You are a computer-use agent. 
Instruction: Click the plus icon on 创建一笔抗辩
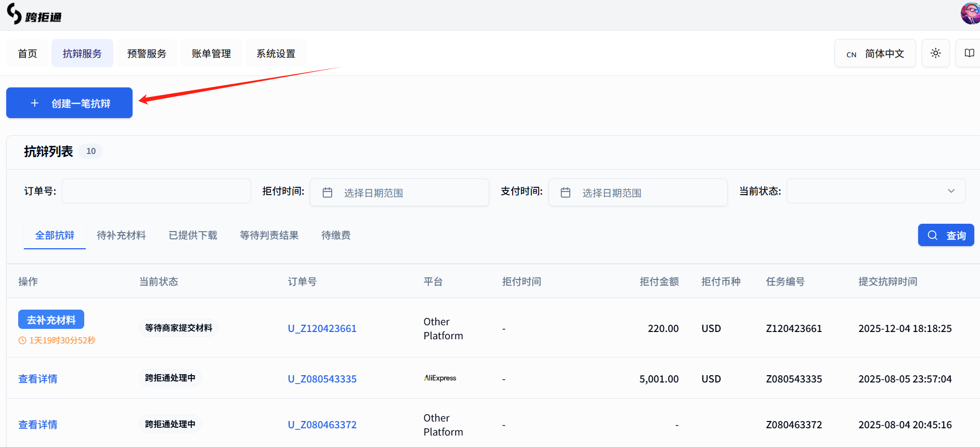(35, 103)
